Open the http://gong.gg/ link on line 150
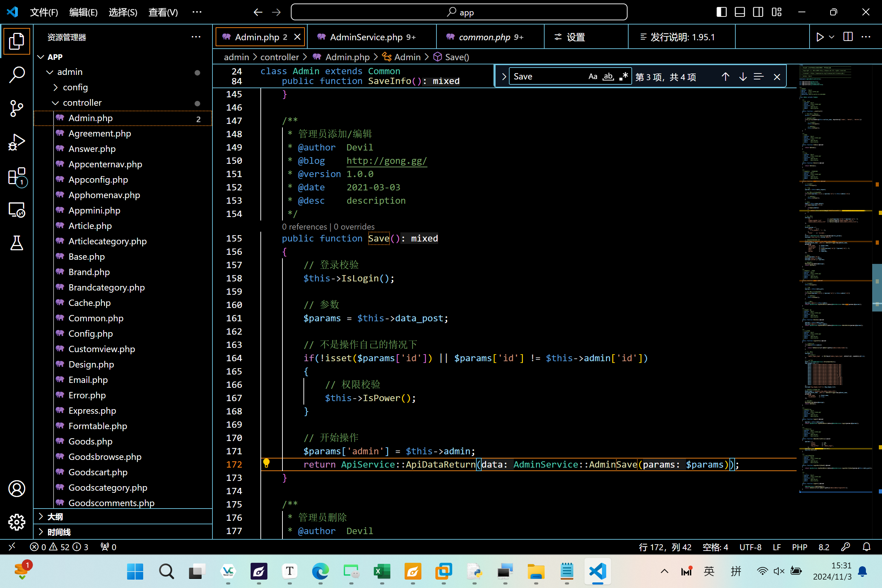The width and height of the screenshot is (882, 588). [387, 161]
